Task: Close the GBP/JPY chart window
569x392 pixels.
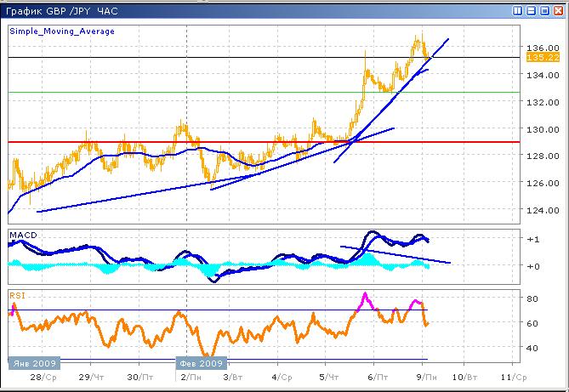Action: coord(557,10)
